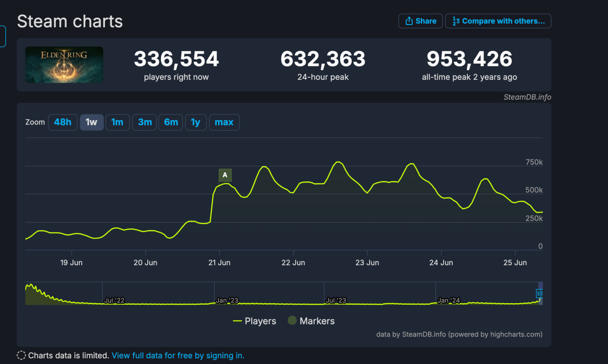Click the A marker flag on the chart
Screen dimensions: 608x364
tap(225, 175)
